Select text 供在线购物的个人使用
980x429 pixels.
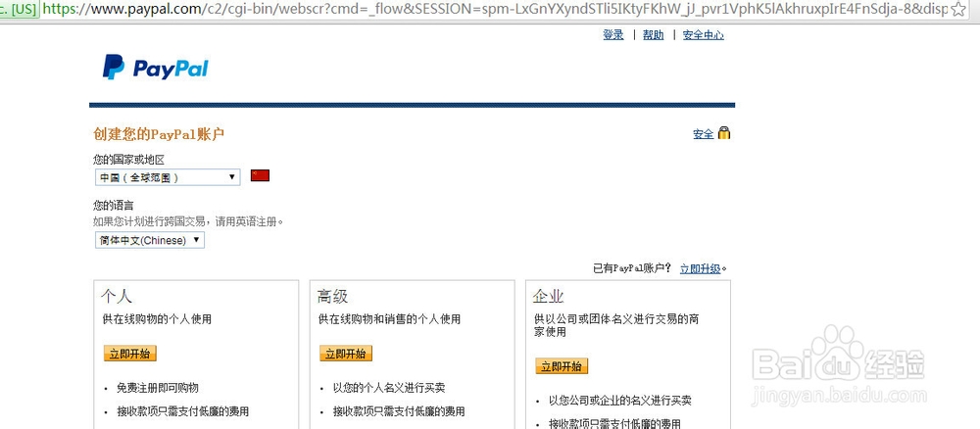(x=157, y=319)
